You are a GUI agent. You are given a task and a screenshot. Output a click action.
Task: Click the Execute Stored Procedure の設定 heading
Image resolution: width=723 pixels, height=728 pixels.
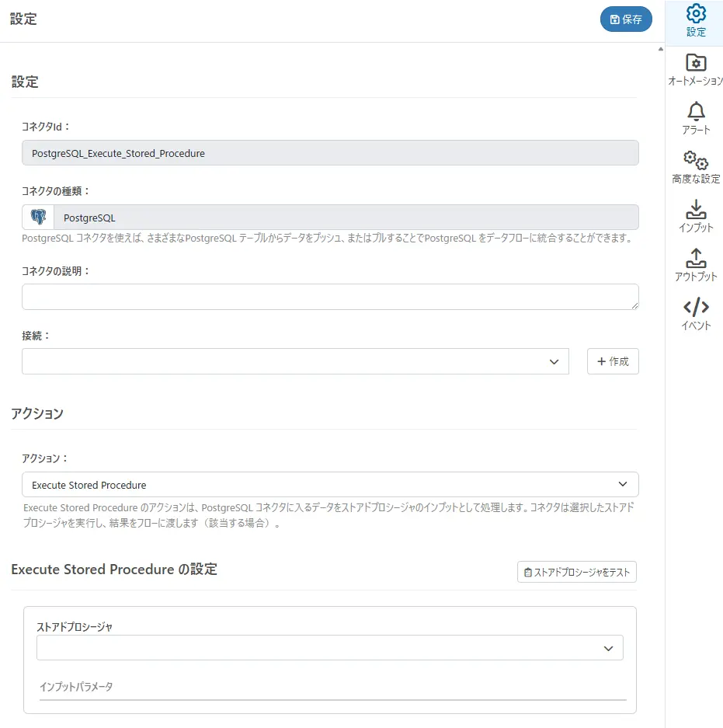(x=114, y=570)
